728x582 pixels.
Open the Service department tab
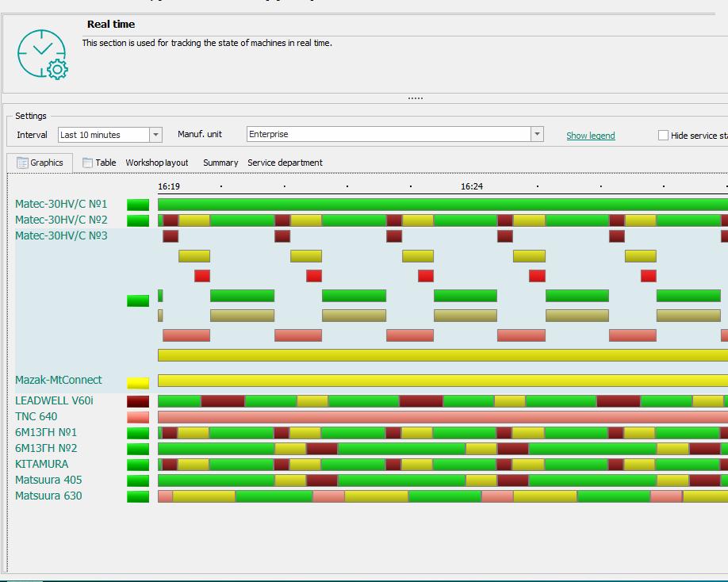click(x=285, y=163)
